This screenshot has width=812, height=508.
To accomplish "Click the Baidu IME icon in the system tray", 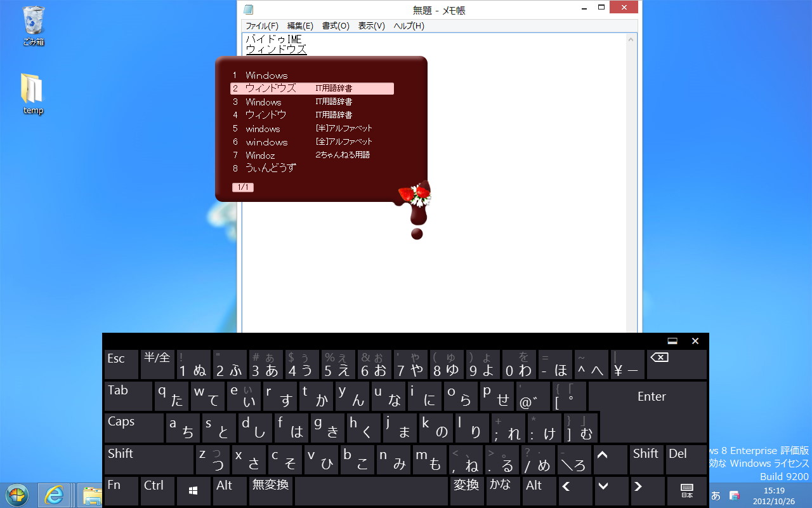I will click(x=734, y=495).
